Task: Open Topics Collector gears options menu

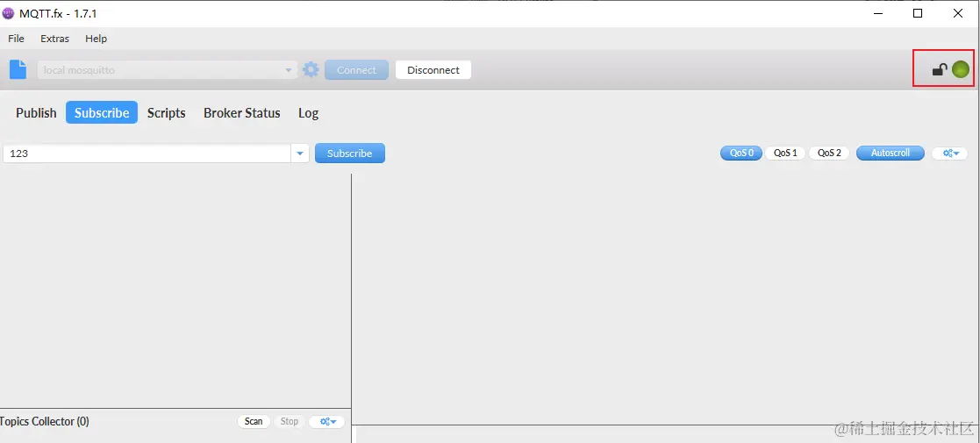Action: coord(327,422)
